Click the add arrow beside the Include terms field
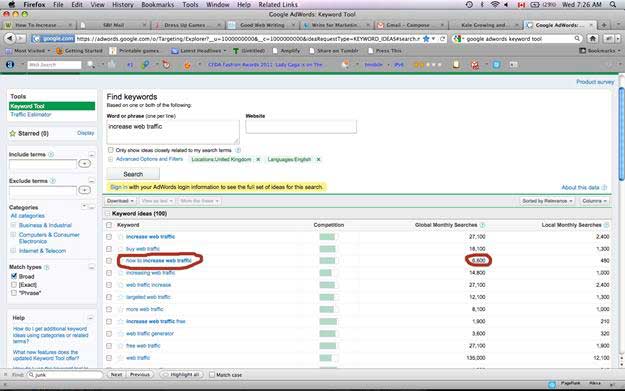The height and width of the screenshot is (391, 625). click(85, 163)
